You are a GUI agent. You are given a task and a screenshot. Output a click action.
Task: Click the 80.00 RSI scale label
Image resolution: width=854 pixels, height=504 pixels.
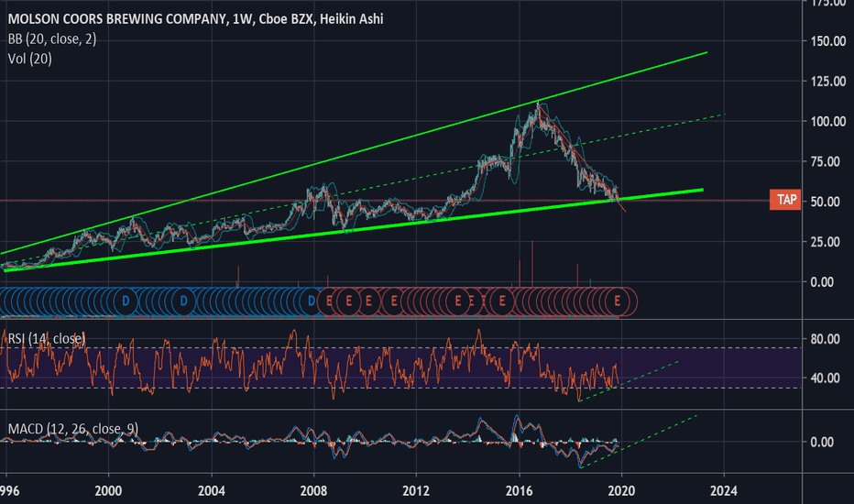pos(825,339)
